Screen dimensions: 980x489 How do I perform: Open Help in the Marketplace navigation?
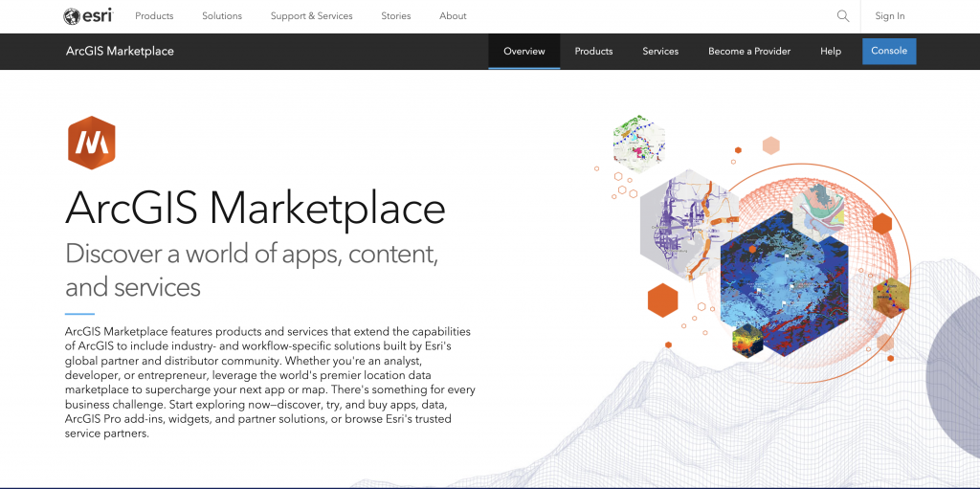[830, 52]
